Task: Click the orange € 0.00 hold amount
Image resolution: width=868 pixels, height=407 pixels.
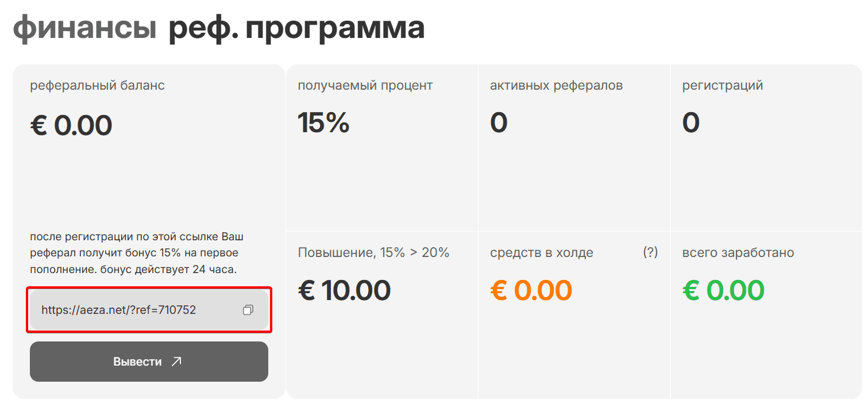Action: (531, 290)
